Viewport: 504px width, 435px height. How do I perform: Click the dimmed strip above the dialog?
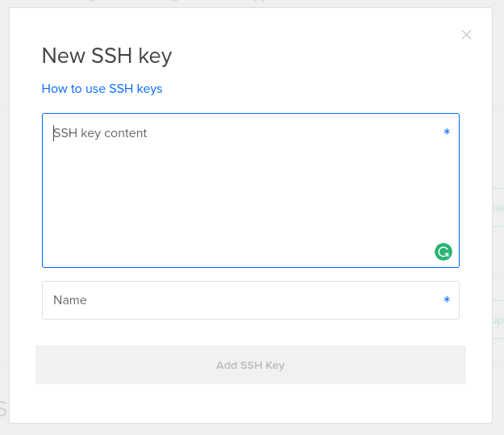click(x=242, y=3)
